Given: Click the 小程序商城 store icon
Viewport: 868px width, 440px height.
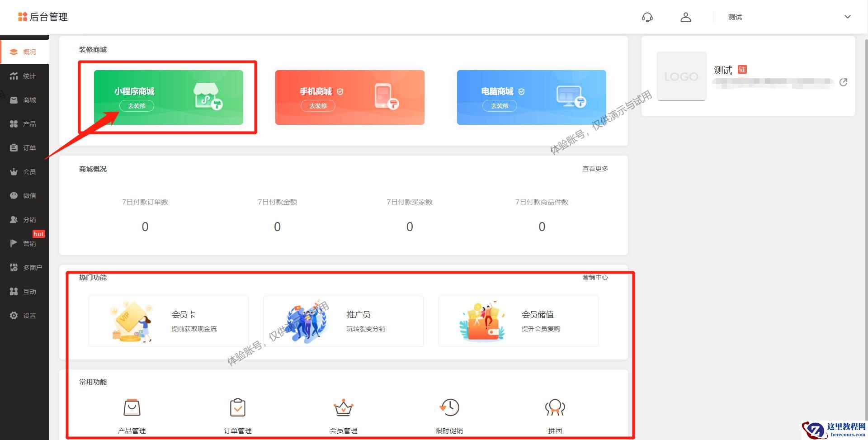Looking at the screenshot, I should (x=208, y=96).
